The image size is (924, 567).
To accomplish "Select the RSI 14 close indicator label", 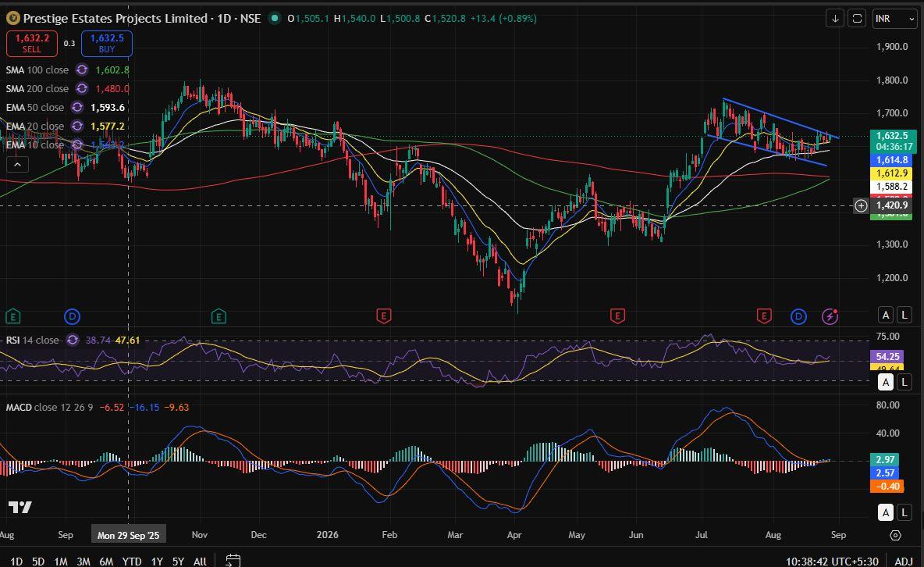I will (x=33, y=340).
